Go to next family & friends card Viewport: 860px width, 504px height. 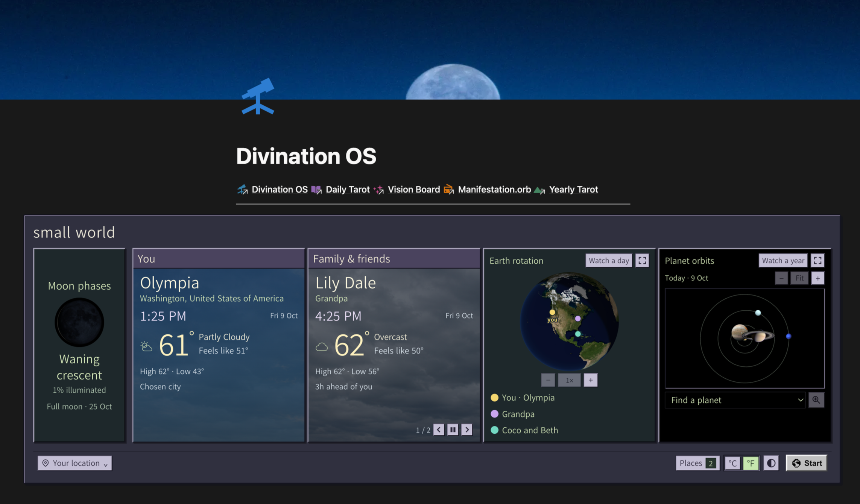[467, 430]
